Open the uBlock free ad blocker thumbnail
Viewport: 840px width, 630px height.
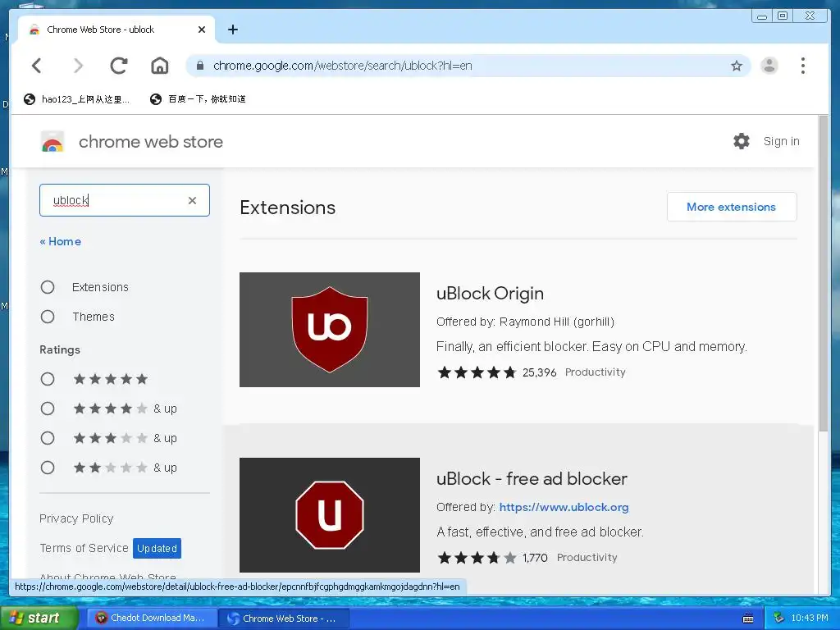pos(330,515)
